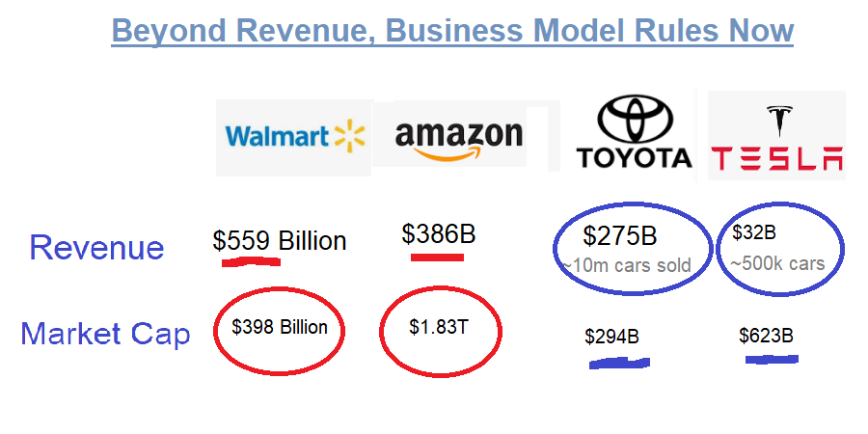Click the yellow Walmart spark symbol

click(348, 135)
